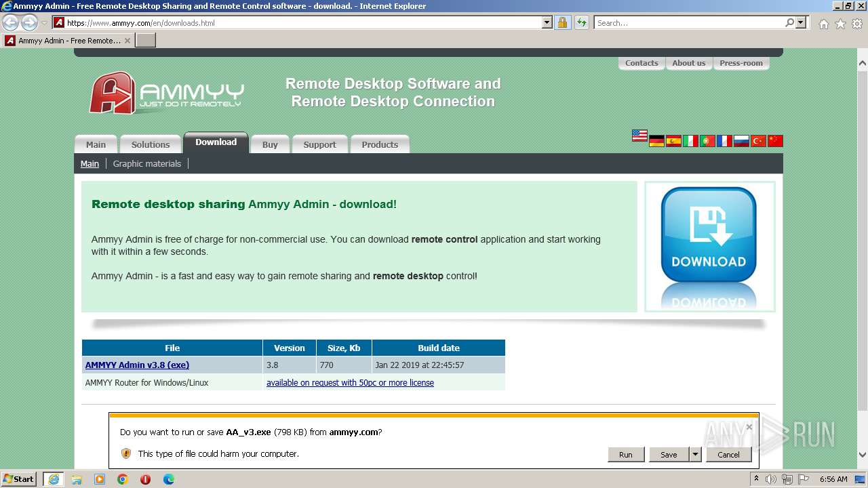Switch language via the US flag
Viewport: 868px width, 488px height.
tap(639, 136)
